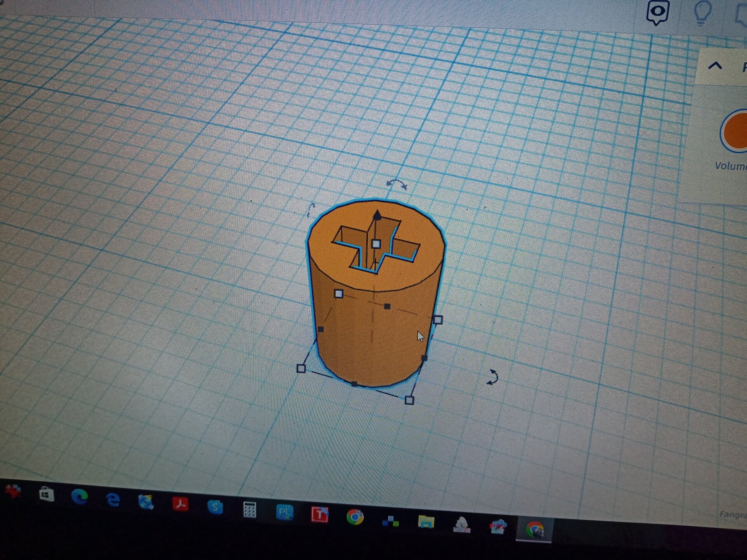Open Microsoft Store from the taskbar
Screen dimensions: 747x560
coord(47,495)
